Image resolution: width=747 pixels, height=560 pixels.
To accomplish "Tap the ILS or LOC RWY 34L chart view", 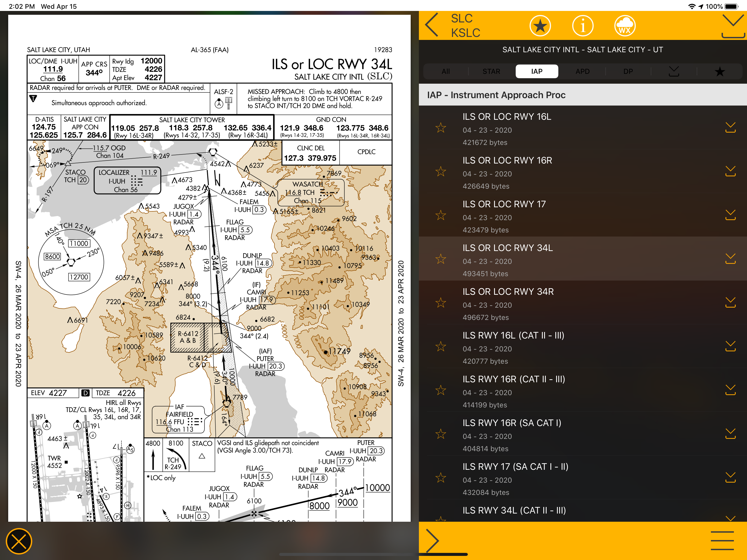I will pos(209,270).
